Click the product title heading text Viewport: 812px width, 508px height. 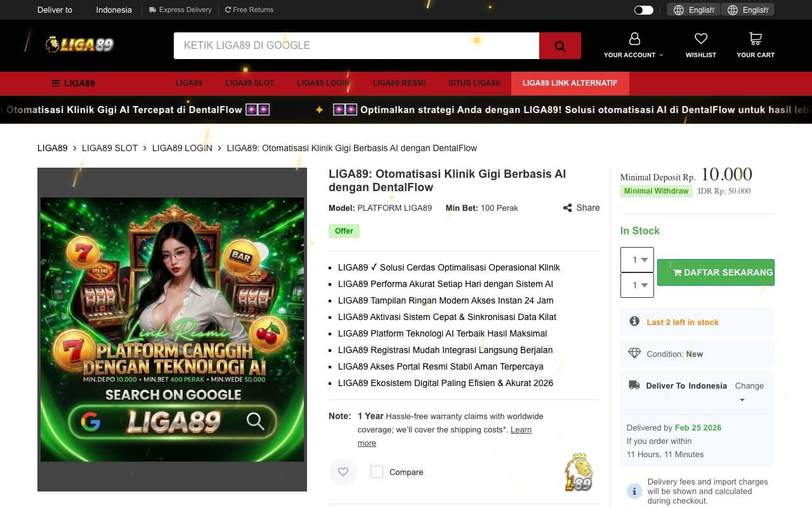coord(447,180)
